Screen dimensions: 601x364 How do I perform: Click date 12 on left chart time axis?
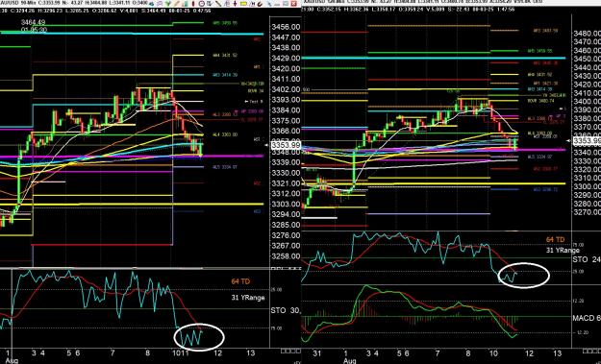pyautogui.click(x=218, y=352)
